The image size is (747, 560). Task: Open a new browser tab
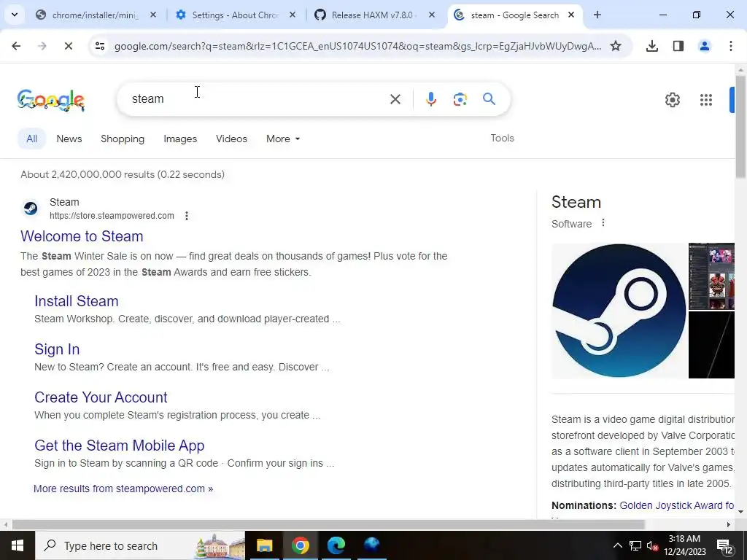point(597,15)
